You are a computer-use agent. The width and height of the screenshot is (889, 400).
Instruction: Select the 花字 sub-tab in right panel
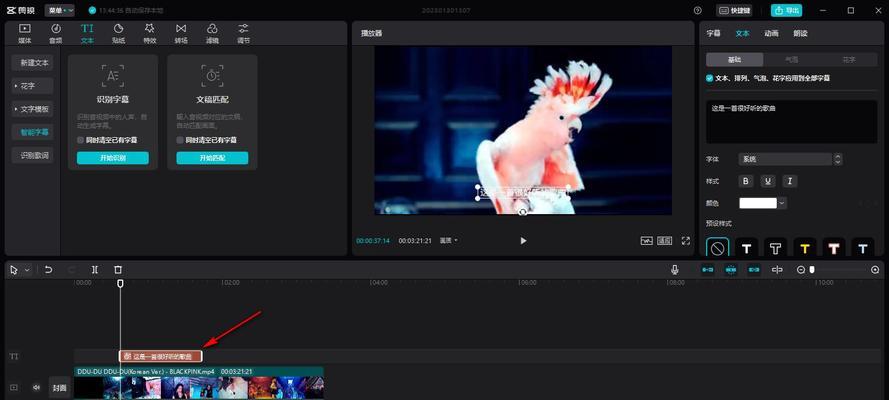pyautogui.click(x=849, y=59)
